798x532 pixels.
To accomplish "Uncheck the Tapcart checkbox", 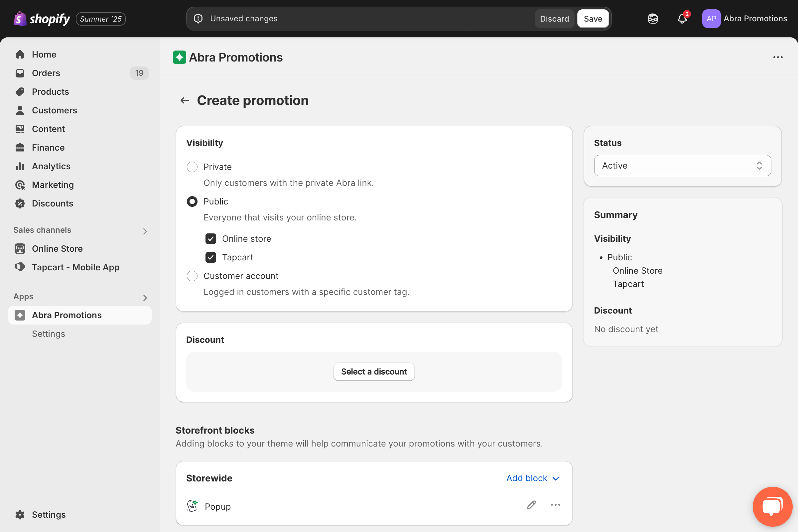I will click(211, 257).
